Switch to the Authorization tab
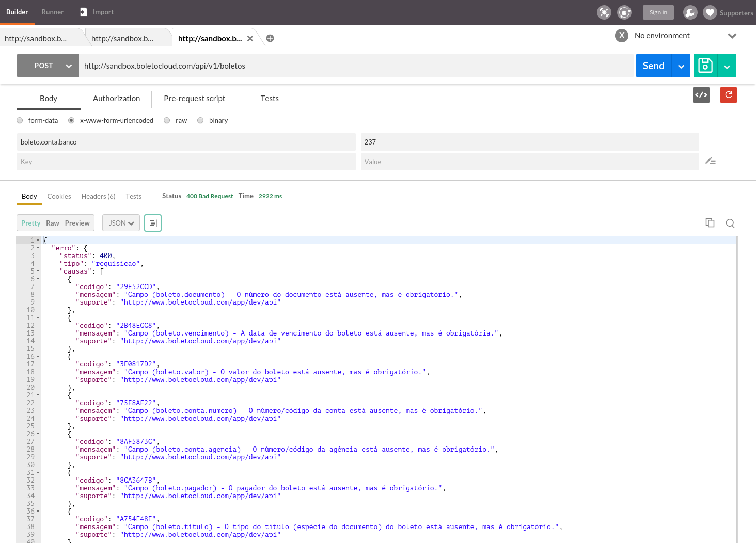 click(116, 99)
